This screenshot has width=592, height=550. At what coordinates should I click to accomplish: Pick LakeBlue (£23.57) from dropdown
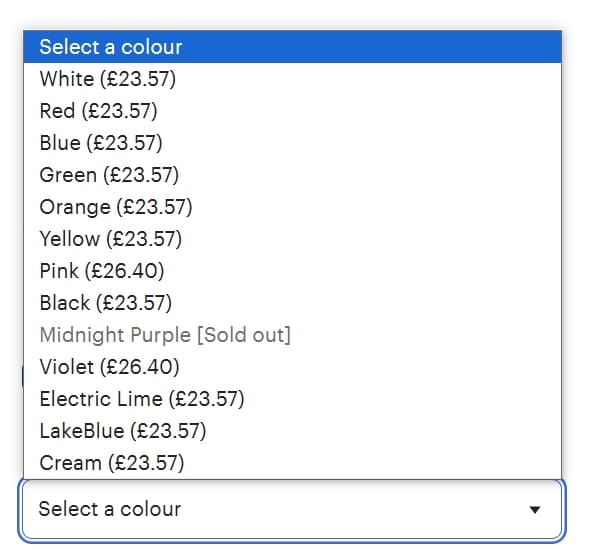[x=293, y=431]
